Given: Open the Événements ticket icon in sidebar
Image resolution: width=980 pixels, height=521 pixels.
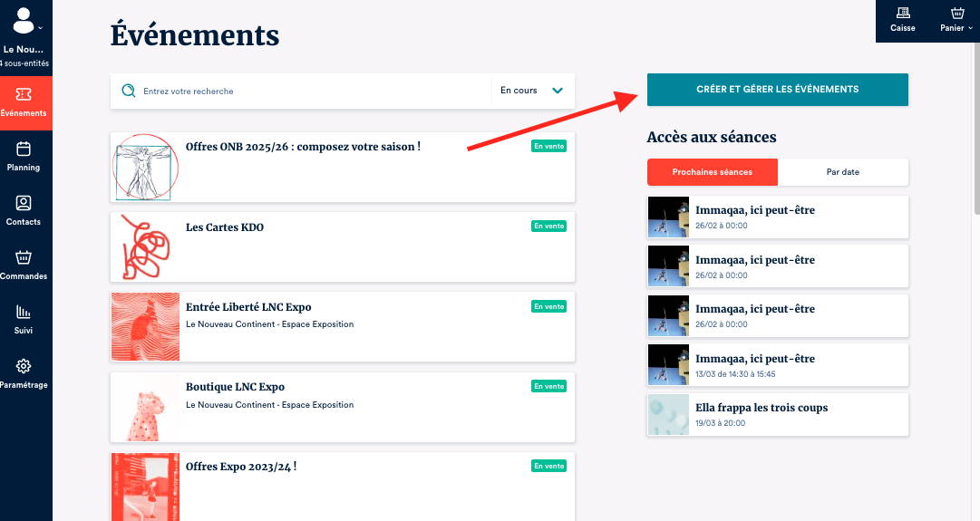Looking at the screenshot, I should (24, 95).
